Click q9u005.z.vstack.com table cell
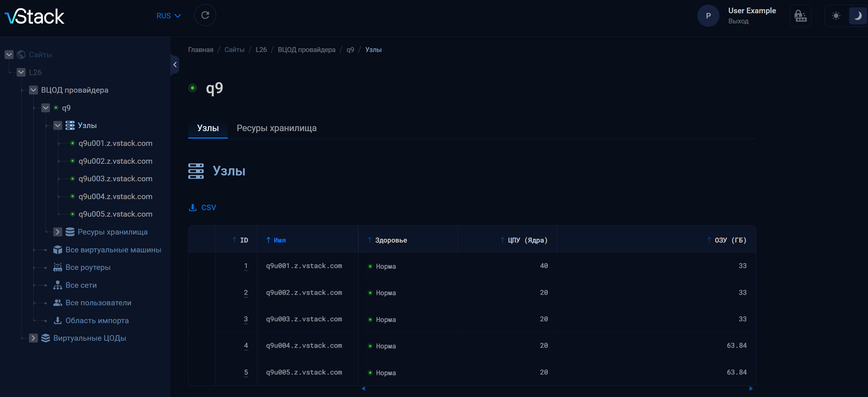The image size is (868, 397). point(304,372)
